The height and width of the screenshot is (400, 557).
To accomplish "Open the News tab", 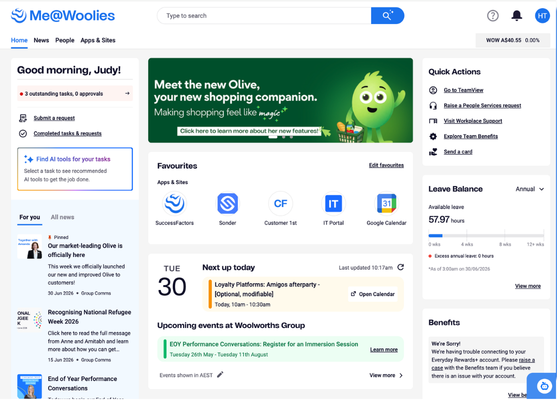I will [x=41, y=40].
